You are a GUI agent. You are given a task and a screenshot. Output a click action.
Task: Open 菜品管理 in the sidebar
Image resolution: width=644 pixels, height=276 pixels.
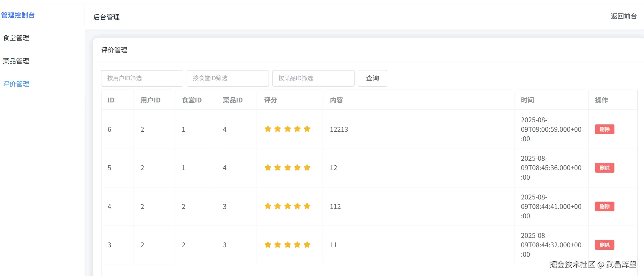[16, 61]
